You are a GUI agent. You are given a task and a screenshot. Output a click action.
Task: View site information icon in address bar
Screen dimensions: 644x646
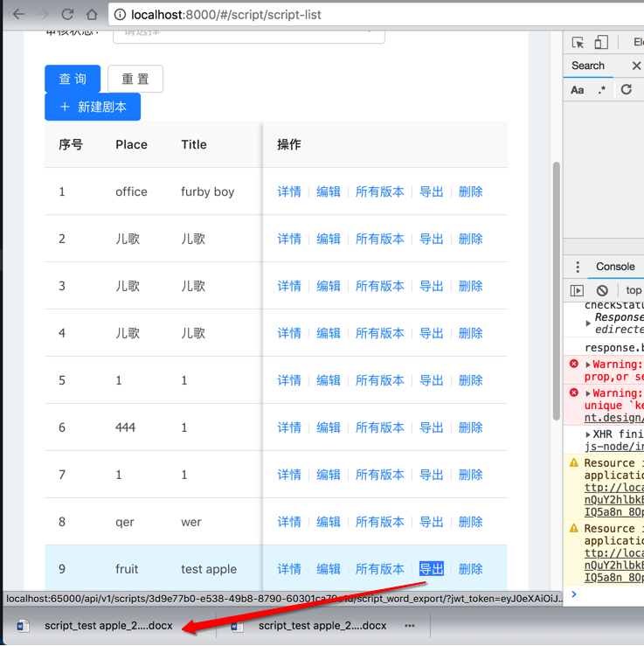pos(120,15)
